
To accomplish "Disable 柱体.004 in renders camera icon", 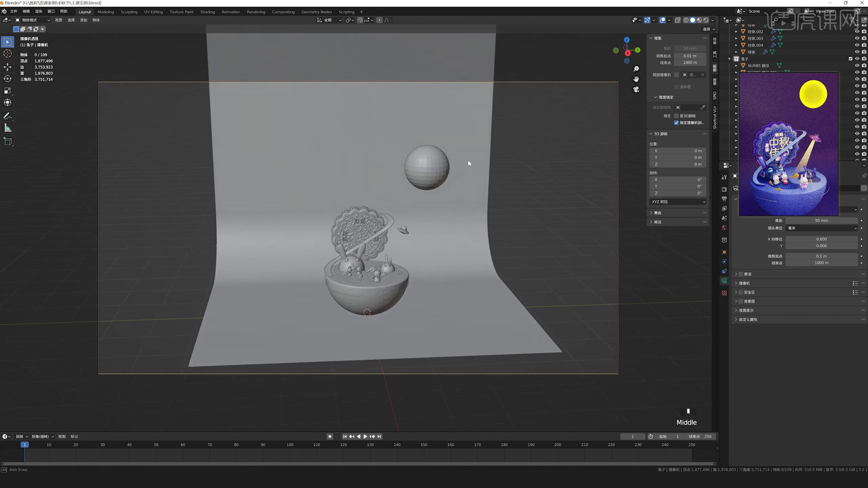I will coord(864,45).
